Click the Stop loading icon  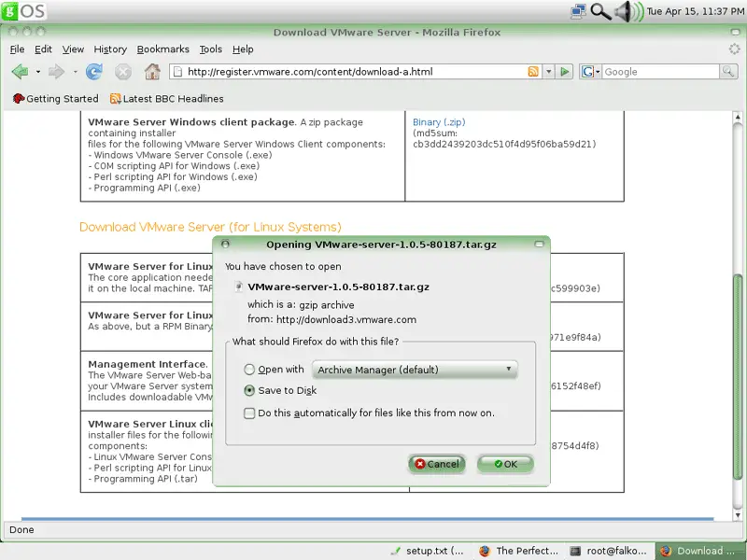pos(123,72)
